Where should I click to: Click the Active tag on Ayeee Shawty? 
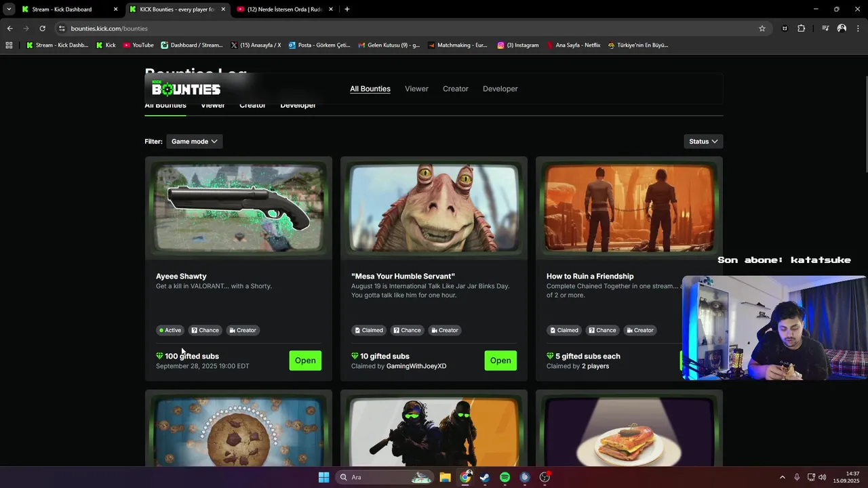170,330
